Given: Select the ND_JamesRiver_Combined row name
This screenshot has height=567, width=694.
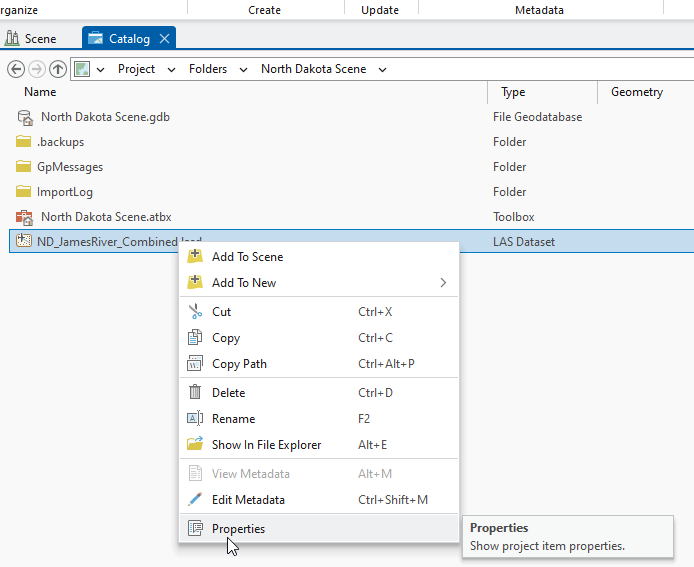Looking at the screenshot, I should coord(107,242).
